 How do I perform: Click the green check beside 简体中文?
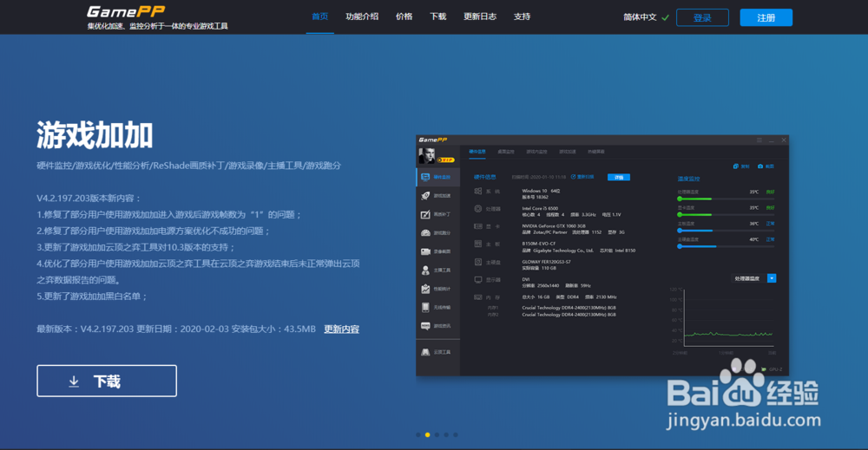(666, 17)
